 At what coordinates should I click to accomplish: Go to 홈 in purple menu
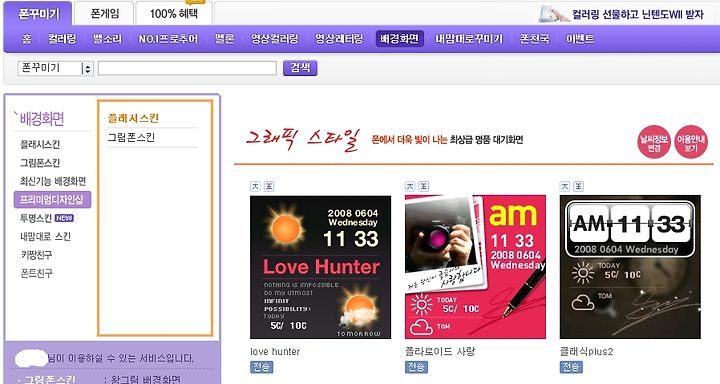(x=27, y=39)
